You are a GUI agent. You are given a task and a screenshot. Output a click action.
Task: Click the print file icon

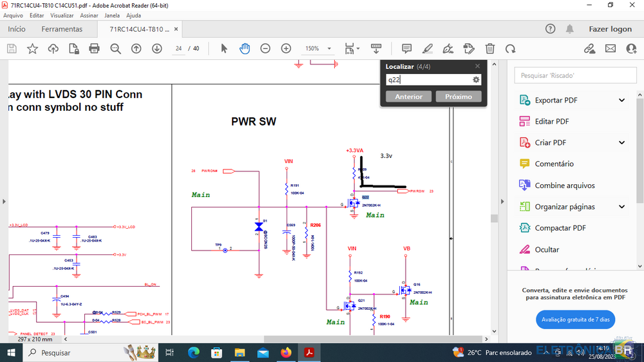tap(95, 49)
